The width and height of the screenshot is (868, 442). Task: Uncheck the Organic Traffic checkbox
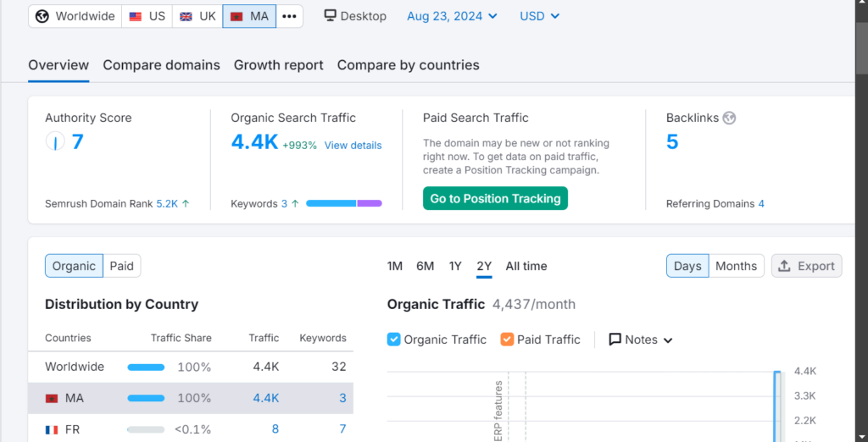pyautogui.click(x=393, y=340)
